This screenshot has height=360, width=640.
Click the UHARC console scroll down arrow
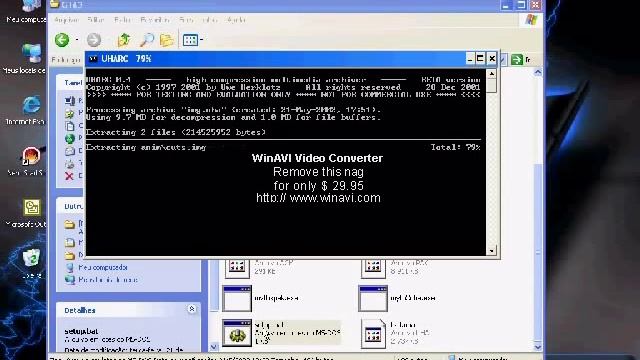(492, 250)
